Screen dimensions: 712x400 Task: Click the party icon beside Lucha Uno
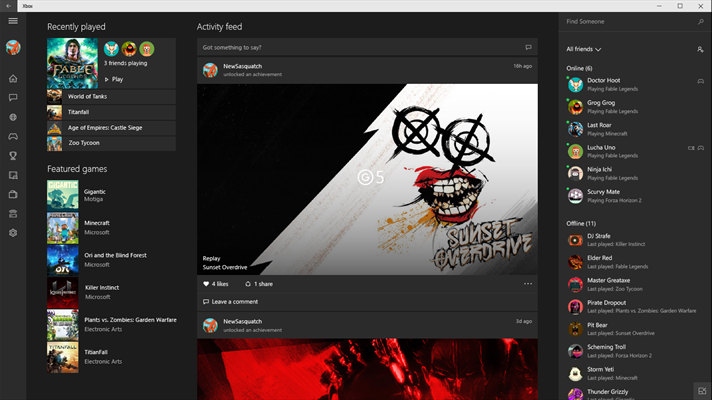coord(691,148)
